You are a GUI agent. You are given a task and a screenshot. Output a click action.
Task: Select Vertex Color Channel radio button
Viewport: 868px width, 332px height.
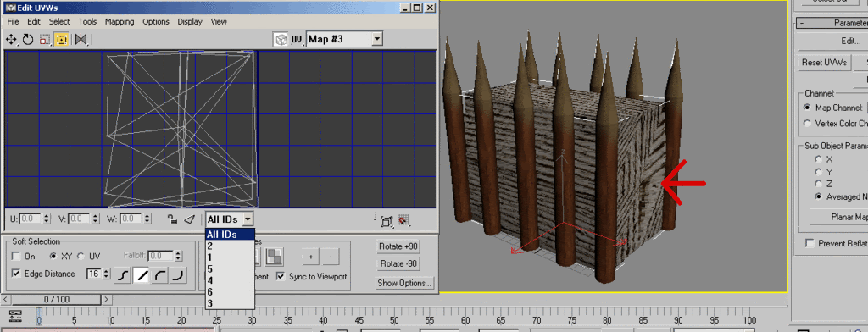(807, 124)
